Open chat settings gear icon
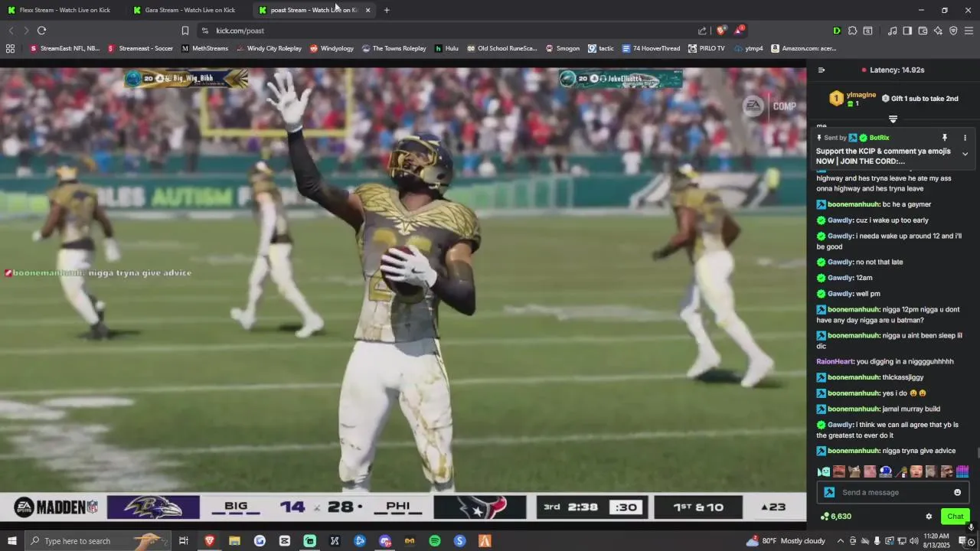Image resolution: width=980 pixels, height=551 pixels. click(x=929, y=517)
